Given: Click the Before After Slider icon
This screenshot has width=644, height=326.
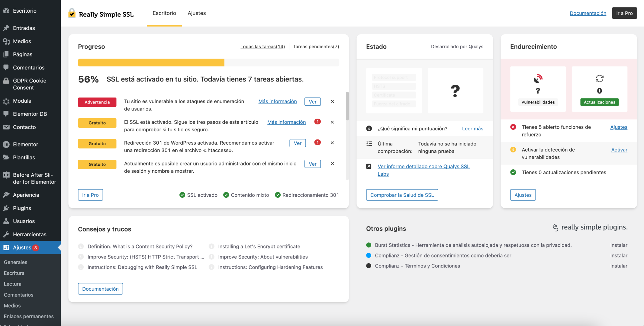Looking at the screenshot, I should (6, 175).
